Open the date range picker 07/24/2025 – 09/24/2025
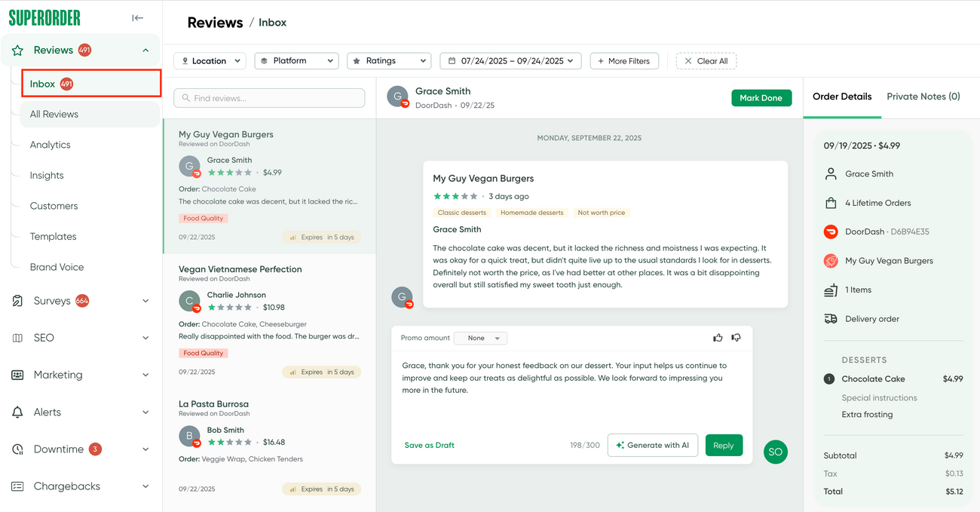Image resolution: width=980 pixels, height=512 pixels. click(510, 61)
